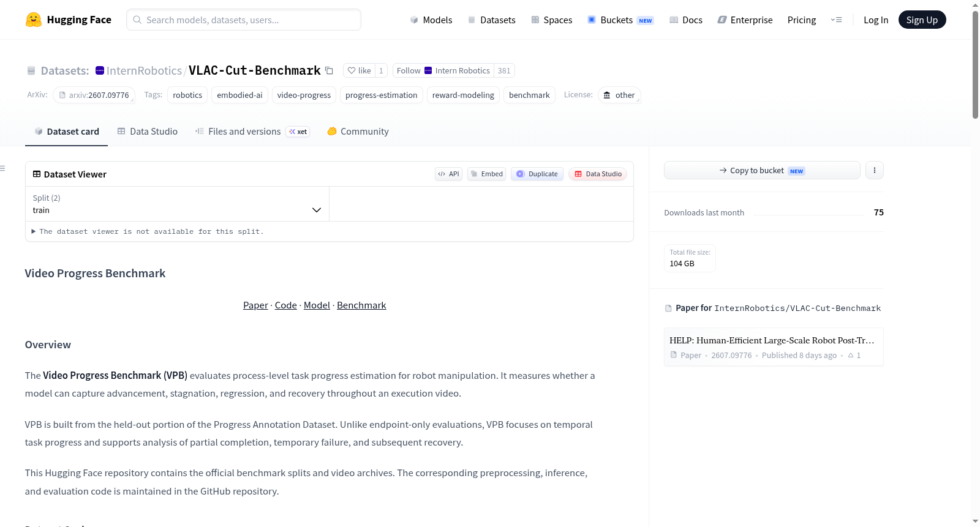980x527 pixels.
Task: Toggle the left sidebar contents icon
Action: pos(2,168)
